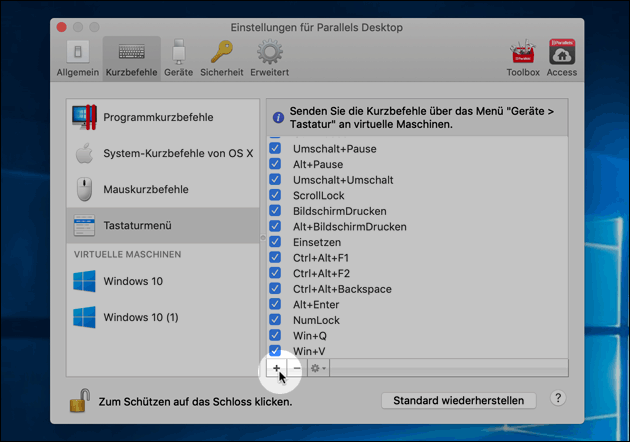Toggle the Ctrl+Alt+Backspace checkbox
Image resolution: width=630 pixels, height=442 pixels.
click(x=275, y=289)
